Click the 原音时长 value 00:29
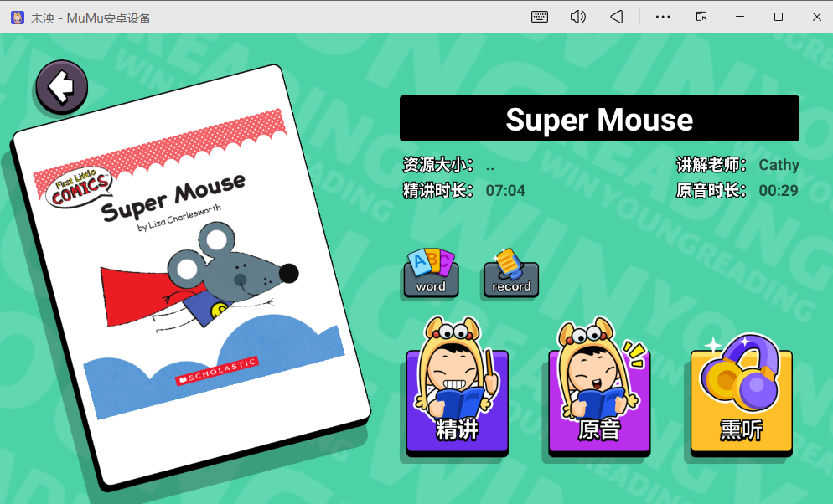The height and width of the screenshot is (504, 833). pyautogui.click(x=779, y=190)
